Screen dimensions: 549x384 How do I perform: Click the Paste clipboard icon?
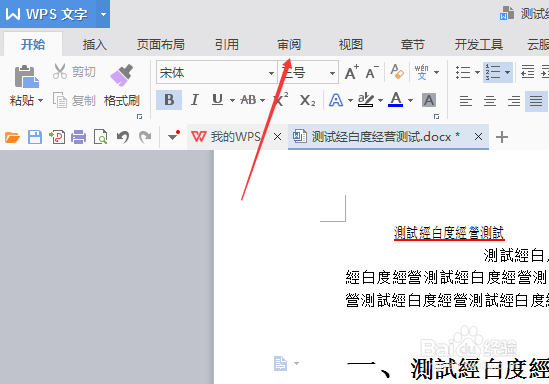click(x=26, y=76)
